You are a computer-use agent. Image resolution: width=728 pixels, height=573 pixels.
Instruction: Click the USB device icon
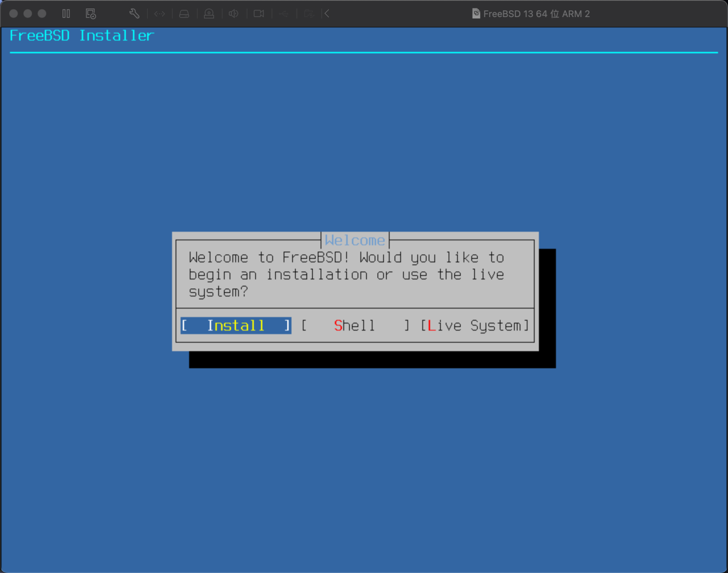point(284,14)
